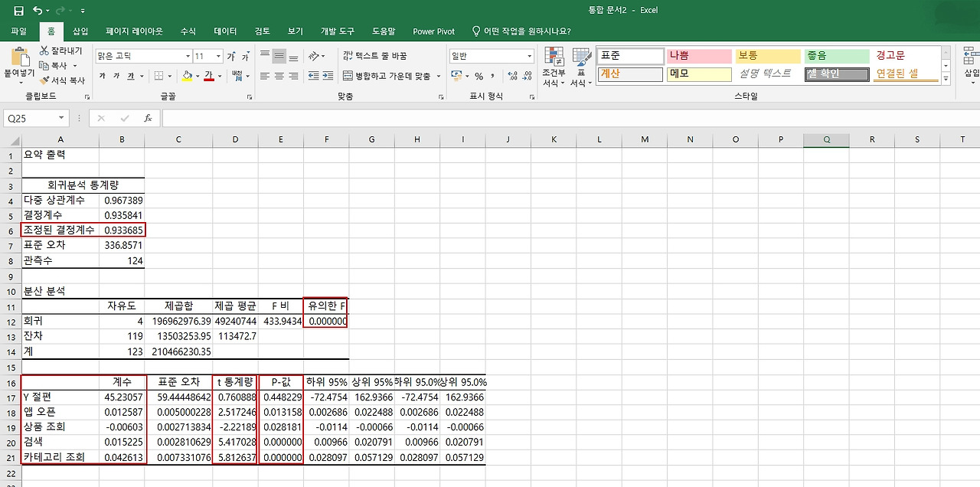The width and height of the screenshot is (980, 487).
Task: Switch to the Page Layout (페이지 레이아웃) tab
Action: (134, 31)
